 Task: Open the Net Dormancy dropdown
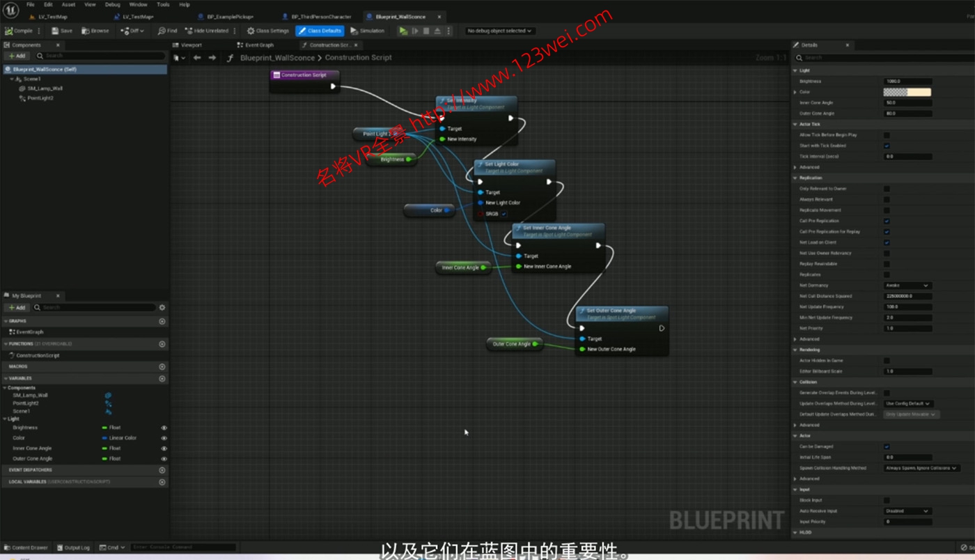pos(907,286)
